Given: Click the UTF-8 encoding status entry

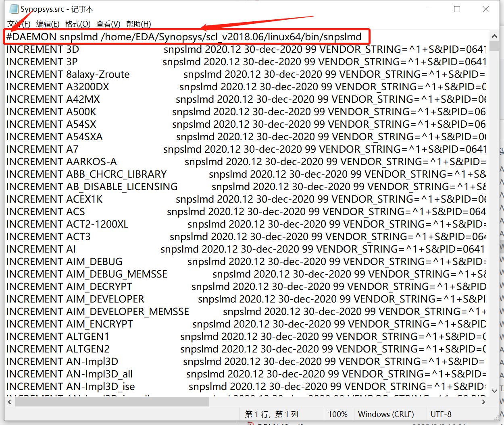Looking at the screenshot, I should (441, 414).
